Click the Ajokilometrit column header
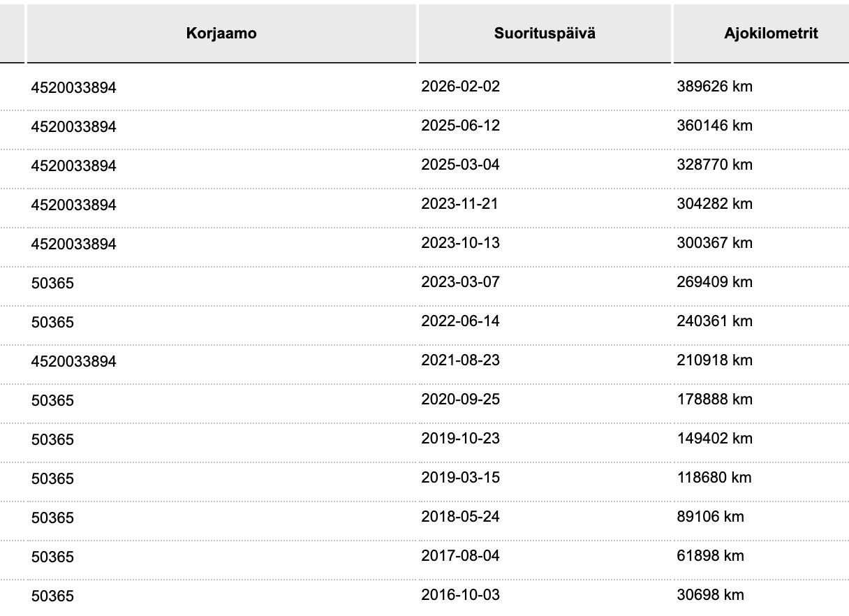 coord(761,34)
